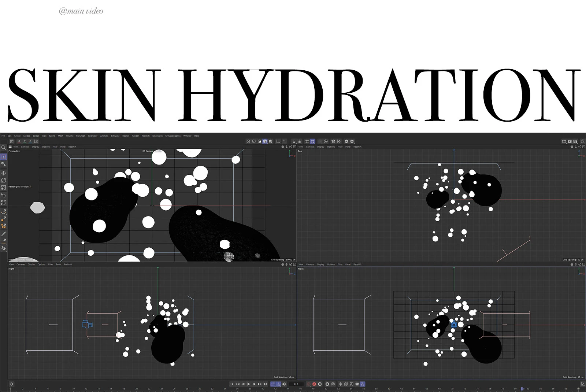Open Redshift menu in Front viewport
Screen dimensions: 586x392
click(x=357, y=264)
